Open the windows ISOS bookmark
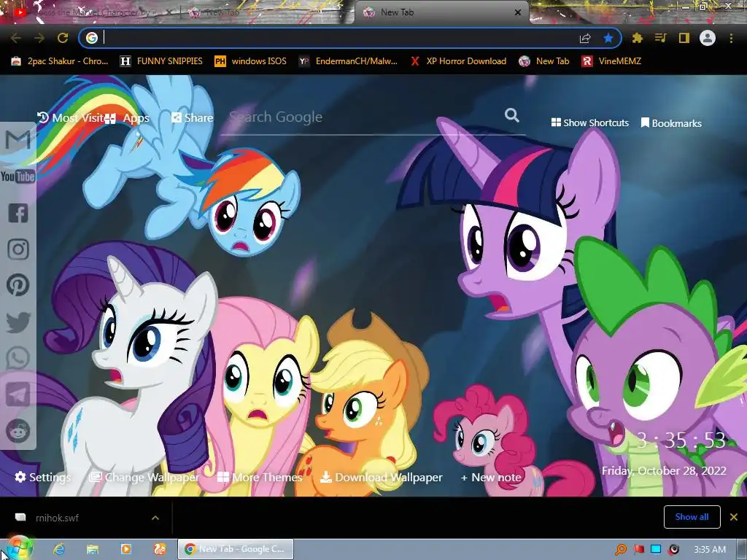This screenshot has height=560, width=747. pyautogui.click(x=251, y=61)
